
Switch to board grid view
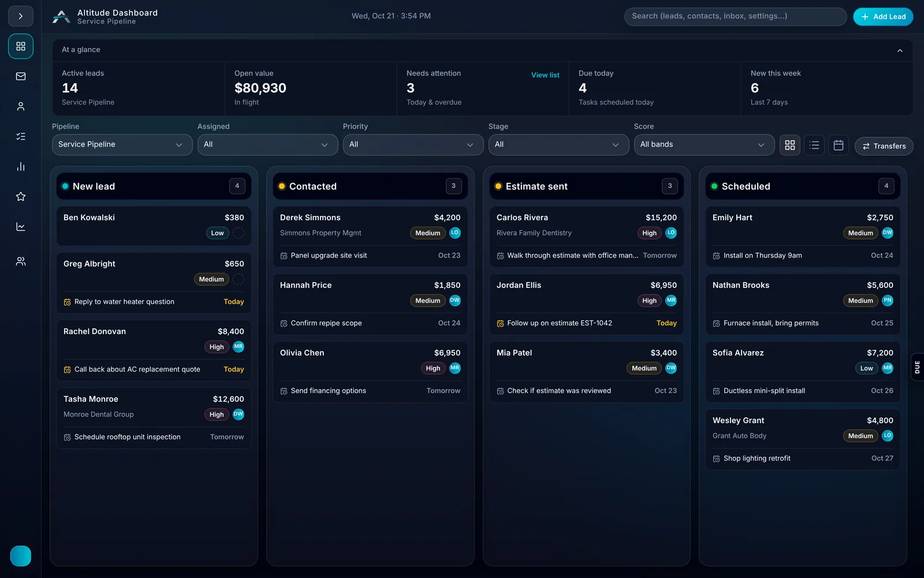pos(790,145)
